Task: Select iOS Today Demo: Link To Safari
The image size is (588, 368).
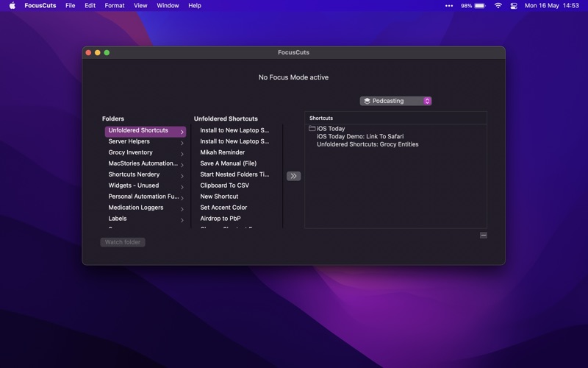Action: 360,136
